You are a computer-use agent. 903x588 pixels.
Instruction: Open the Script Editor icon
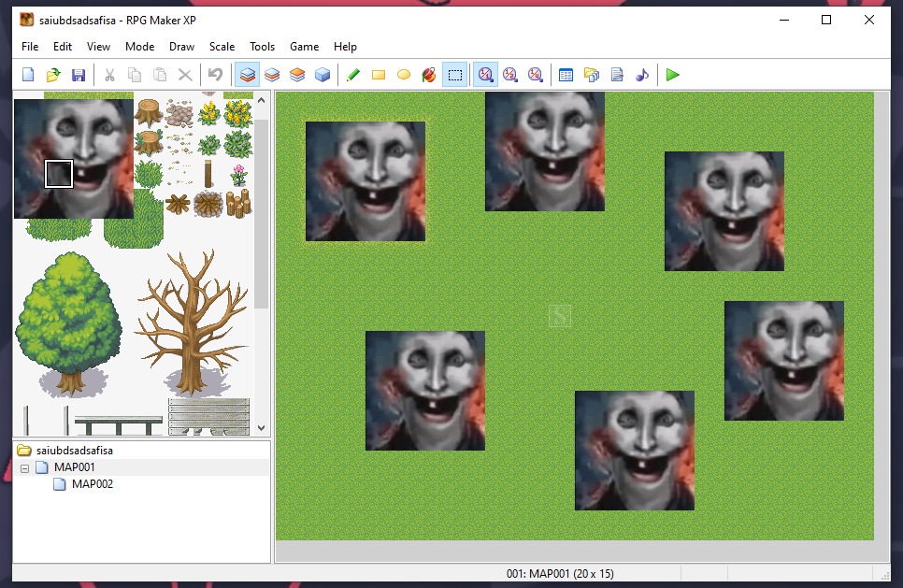coord(617,75)
